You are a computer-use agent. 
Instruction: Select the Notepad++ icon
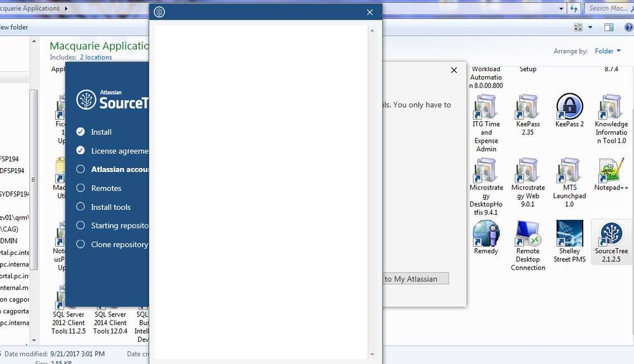point(611,170)
